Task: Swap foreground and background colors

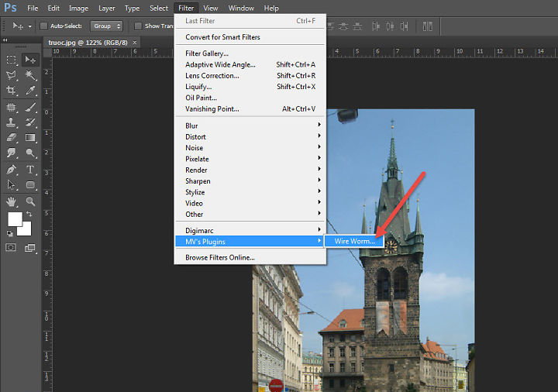Action: pyautogui.click(x=29, y=214)
